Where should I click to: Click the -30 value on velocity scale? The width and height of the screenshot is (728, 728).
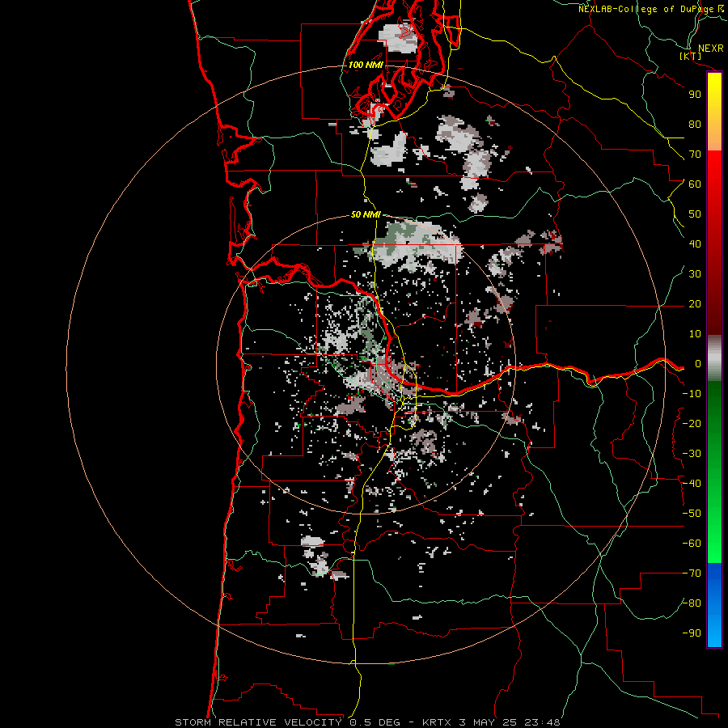coord(692,454)
